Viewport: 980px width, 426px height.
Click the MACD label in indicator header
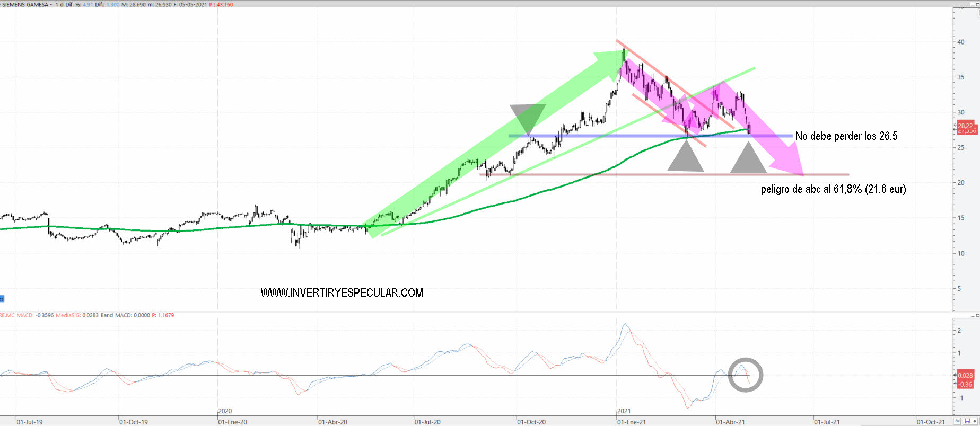click(x=24, y=315)
